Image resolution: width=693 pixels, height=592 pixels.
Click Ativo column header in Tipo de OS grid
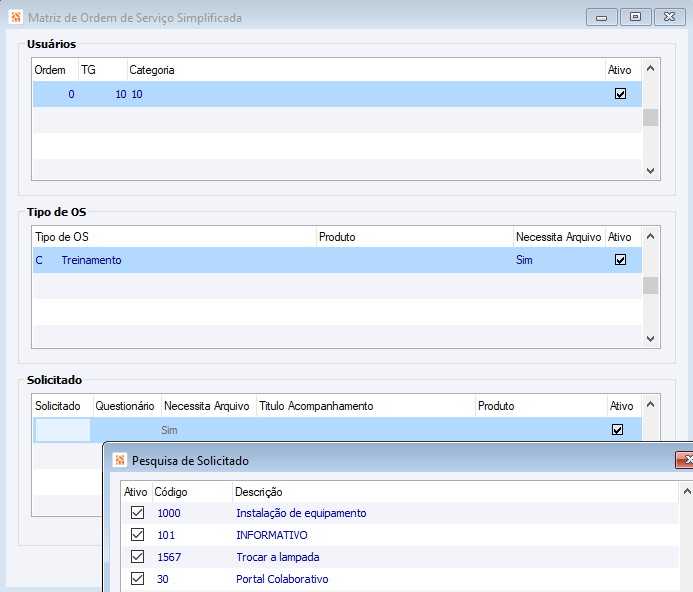[x=623, y=237]
